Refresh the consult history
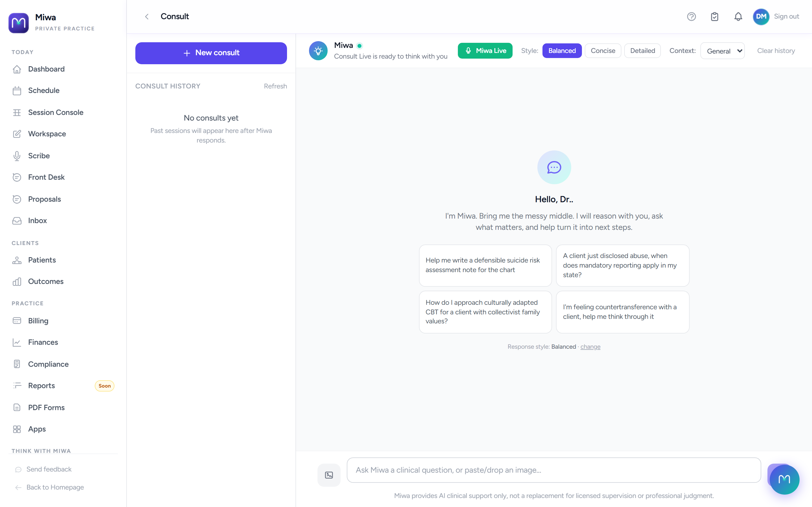Image resolution: width=812 pixels, height=507 pixels. (275, 86)
